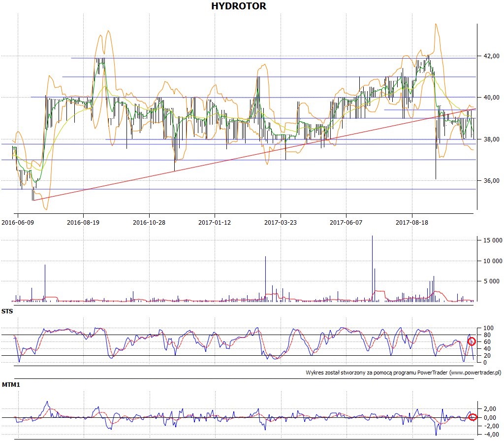Click the MTM1 0,00 axis value
This screenshot has height=441, width=504.
click(x=490, y=418)
